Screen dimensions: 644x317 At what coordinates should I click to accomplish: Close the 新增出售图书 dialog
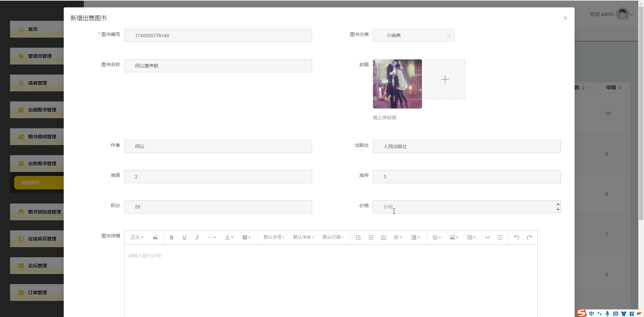point(566,18)
